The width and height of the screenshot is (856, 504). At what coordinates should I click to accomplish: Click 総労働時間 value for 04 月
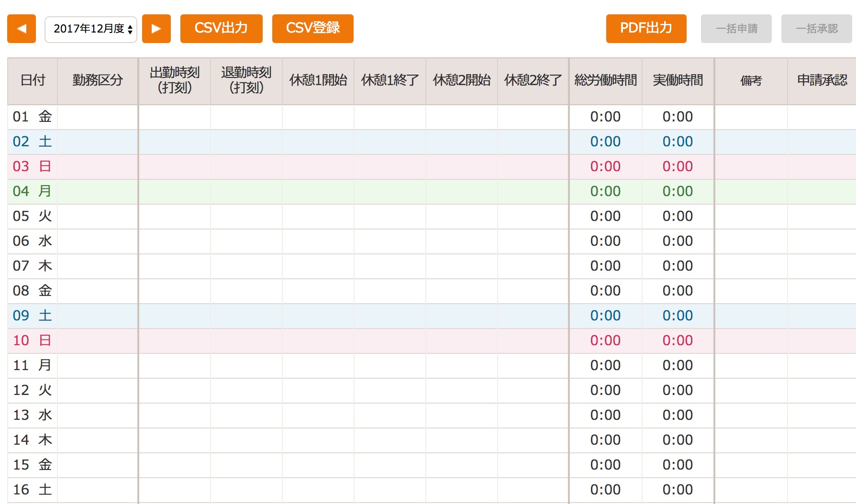click(x=605, y=192)
